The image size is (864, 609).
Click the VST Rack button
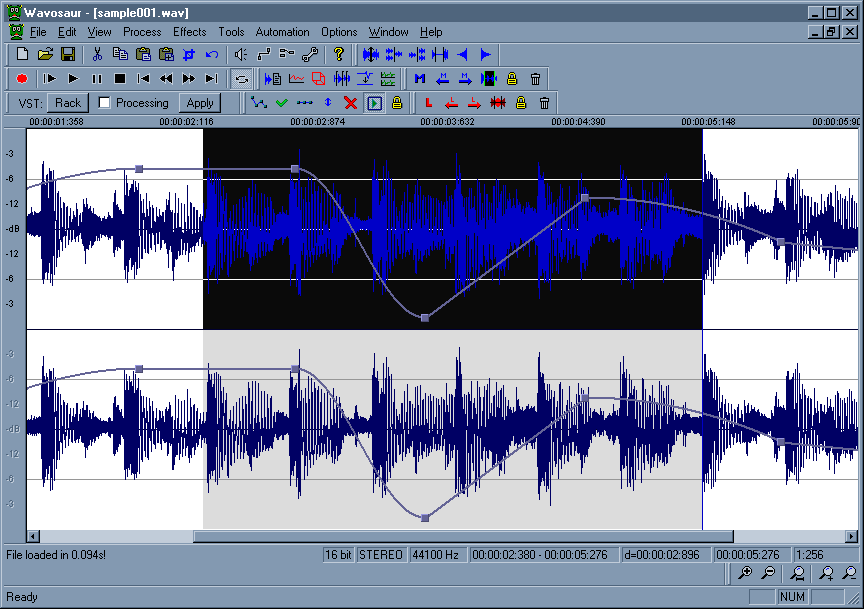click(68, 103)
